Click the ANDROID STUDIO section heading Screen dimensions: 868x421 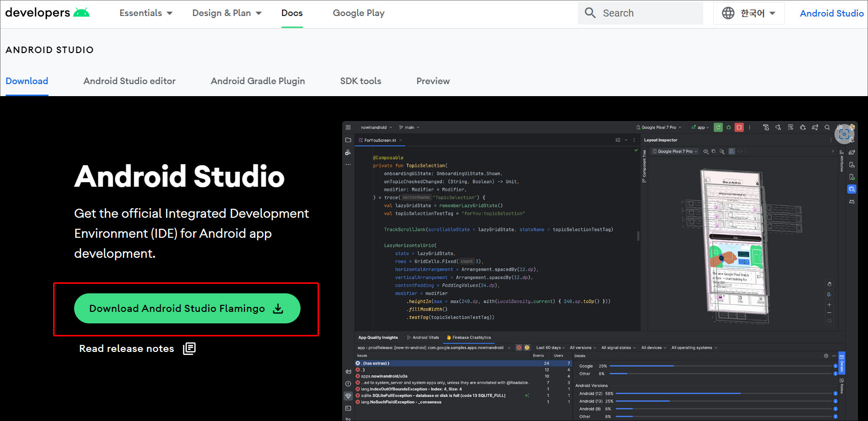pos(50,50)
